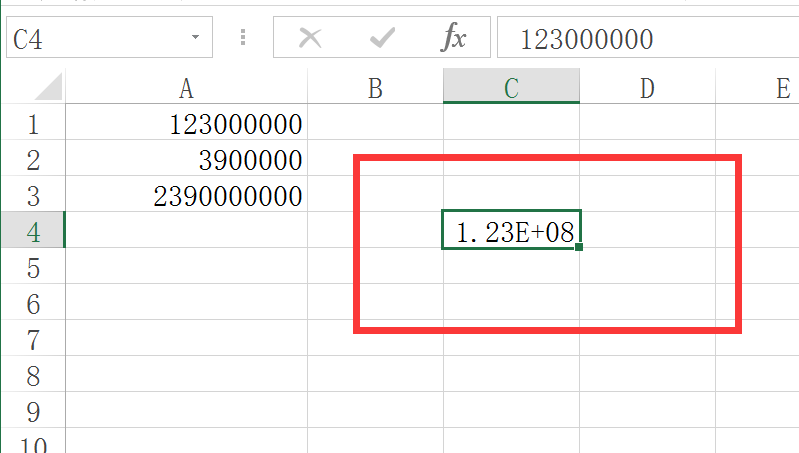The width and height of the screenshot is (799, 453).
Task: Select row 3 header
Action: 33,194
